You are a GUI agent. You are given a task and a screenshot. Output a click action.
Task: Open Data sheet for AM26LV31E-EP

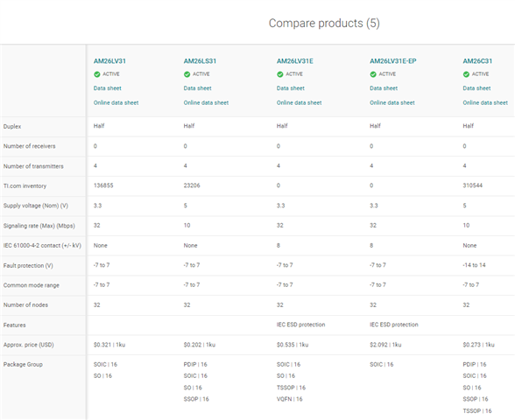pos(384,88)
